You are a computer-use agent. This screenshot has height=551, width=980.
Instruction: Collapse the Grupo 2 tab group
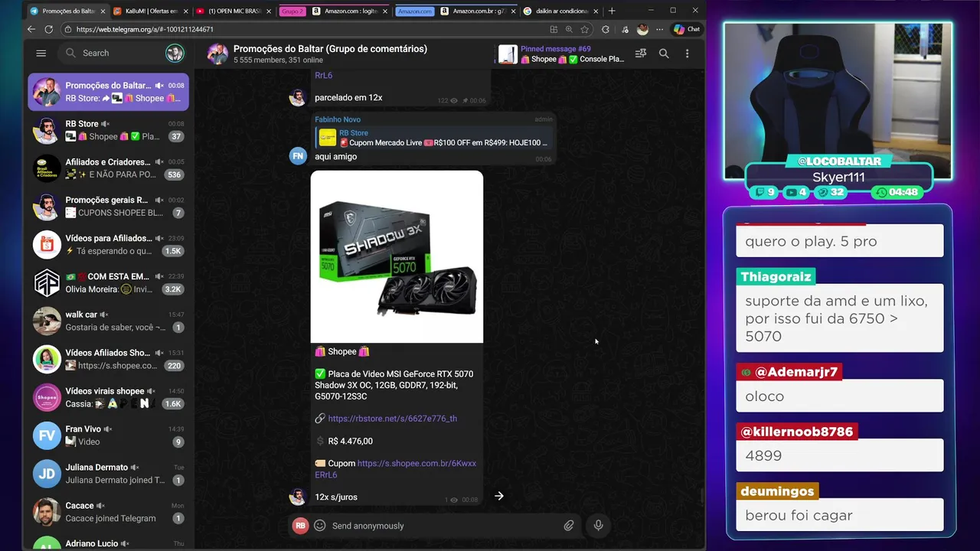point(292,11)
